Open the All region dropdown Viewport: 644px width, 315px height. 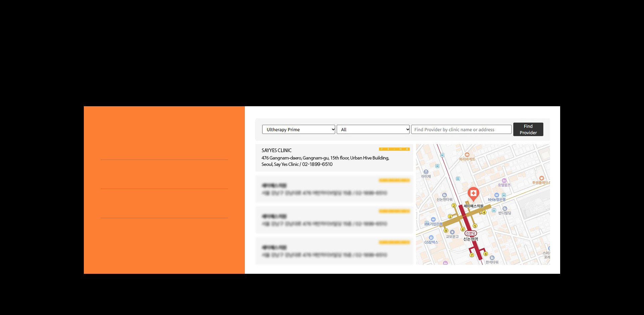pyautogui.click(x=373, y=129)
